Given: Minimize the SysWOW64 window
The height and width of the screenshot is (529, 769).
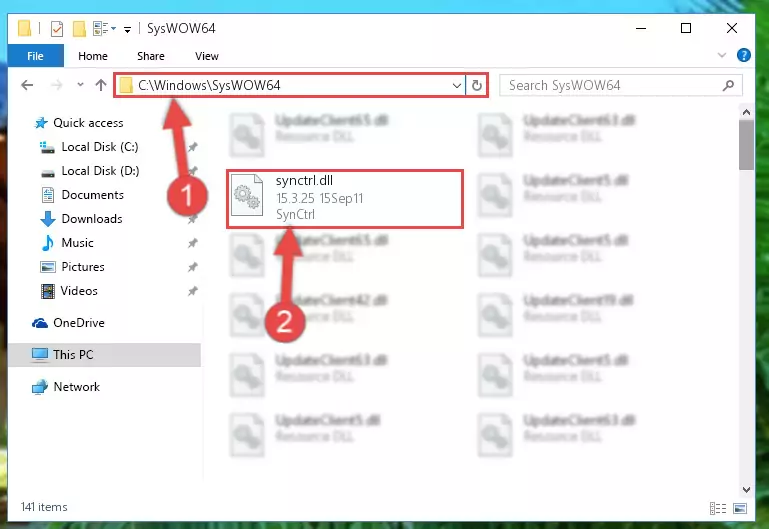Looking at the screenshot, I should coord(641,28).
